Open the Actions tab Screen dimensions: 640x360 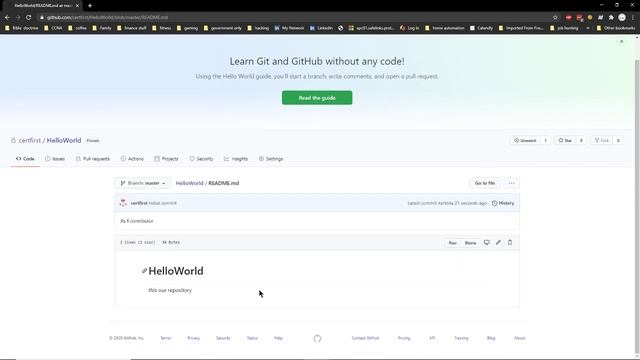point(132,159)
